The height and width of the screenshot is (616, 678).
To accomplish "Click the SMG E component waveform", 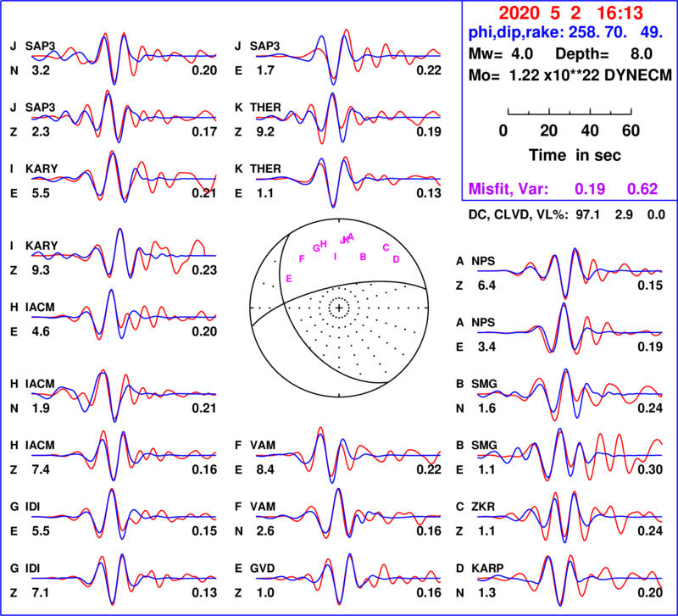I will pyautogui.click(x=570, y=454).
